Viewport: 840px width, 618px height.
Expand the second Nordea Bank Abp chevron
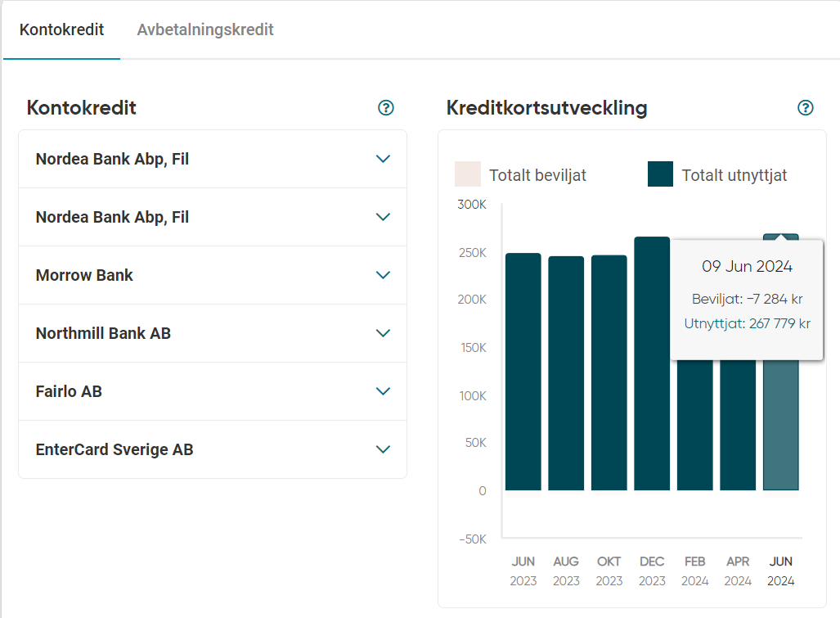pyautogui.click(x=383, y=217)
